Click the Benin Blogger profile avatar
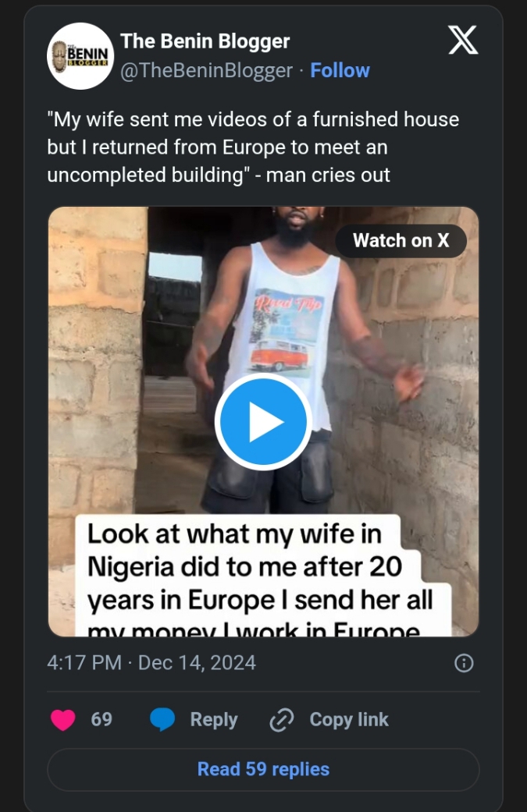527x812 pixels. (80, 55)
